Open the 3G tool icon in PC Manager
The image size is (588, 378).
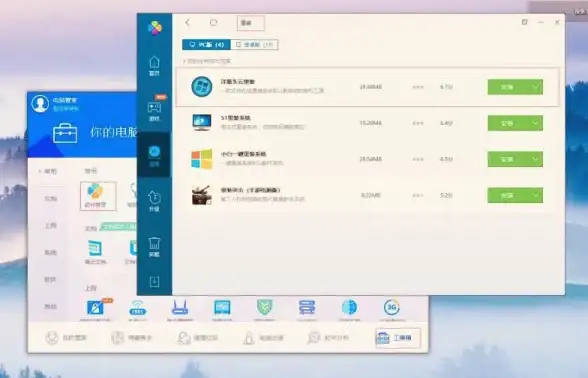click(392, 308)
